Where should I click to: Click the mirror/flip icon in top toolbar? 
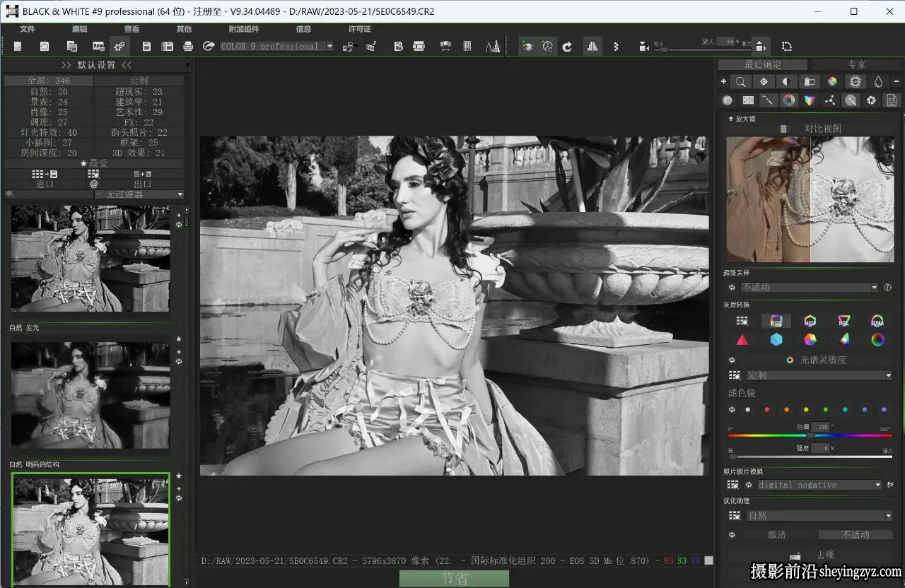(x=592, y=46)
